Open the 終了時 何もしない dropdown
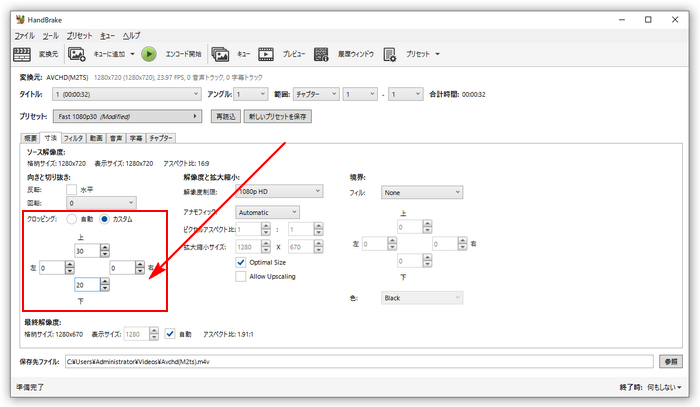The height and width of the screenshot is (407, 700). tap(665, 387)
